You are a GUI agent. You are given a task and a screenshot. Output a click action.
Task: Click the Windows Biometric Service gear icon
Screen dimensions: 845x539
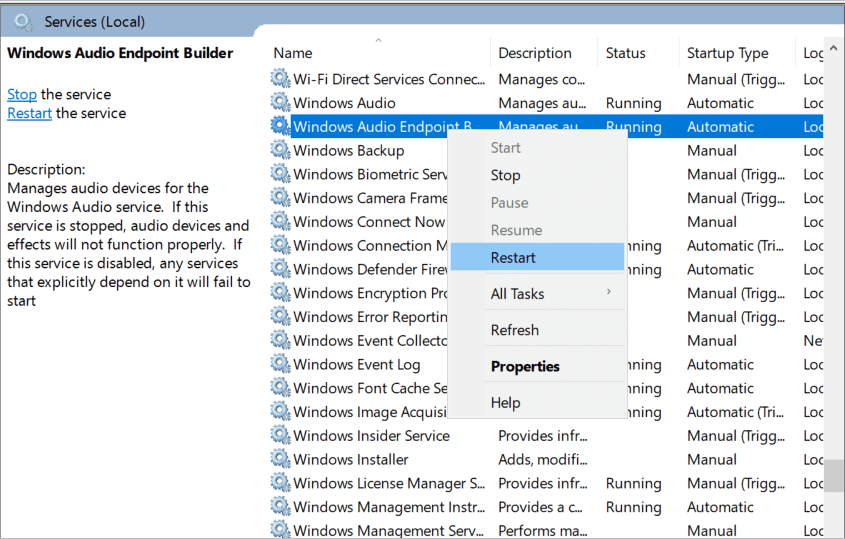[280, 174]
